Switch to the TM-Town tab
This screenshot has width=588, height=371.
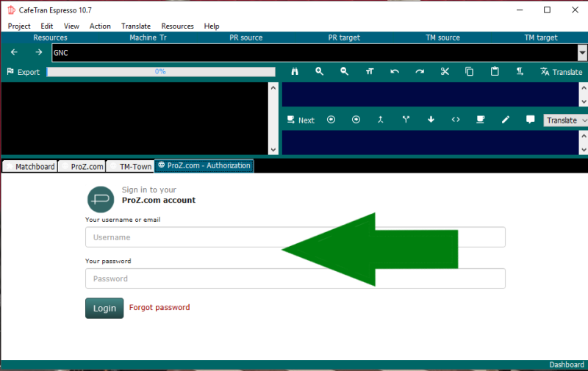(130, 166)
